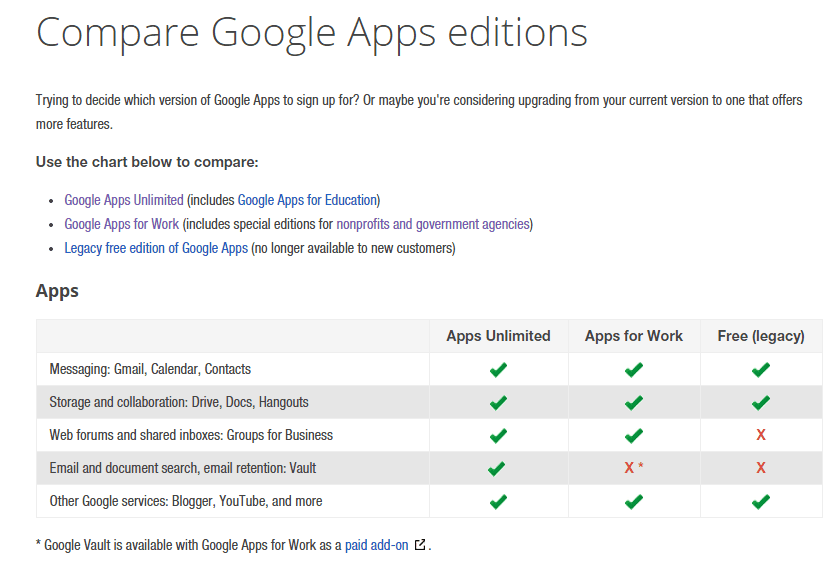837x567 pixels.
Task: Open Legacy free edition of Google Apps link
Action: click(x=156, y=248)
